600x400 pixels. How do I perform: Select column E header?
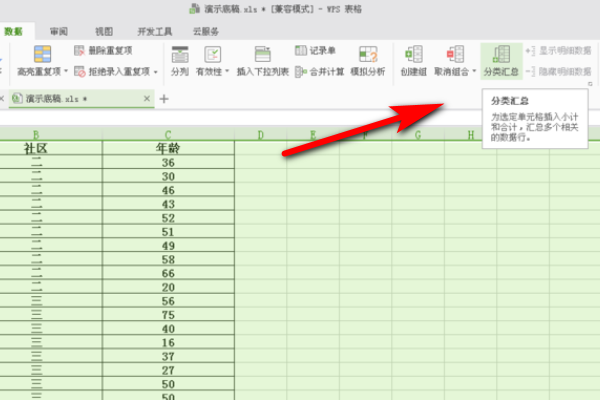coord(313,135)
